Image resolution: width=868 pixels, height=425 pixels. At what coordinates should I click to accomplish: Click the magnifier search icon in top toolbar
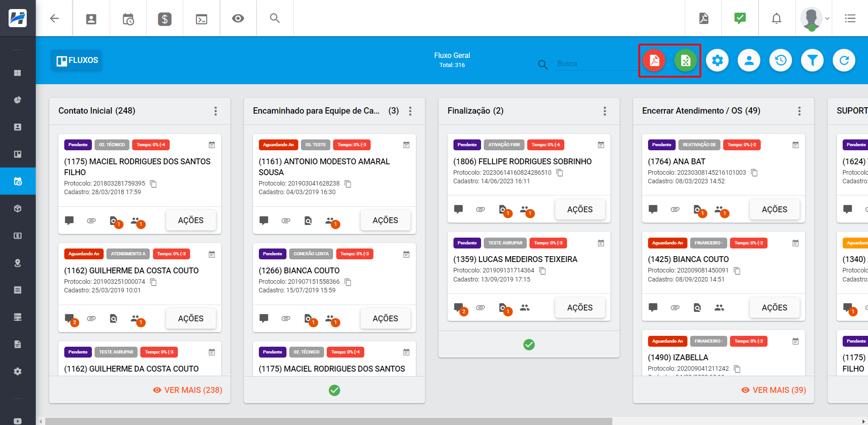pos(275,18)
